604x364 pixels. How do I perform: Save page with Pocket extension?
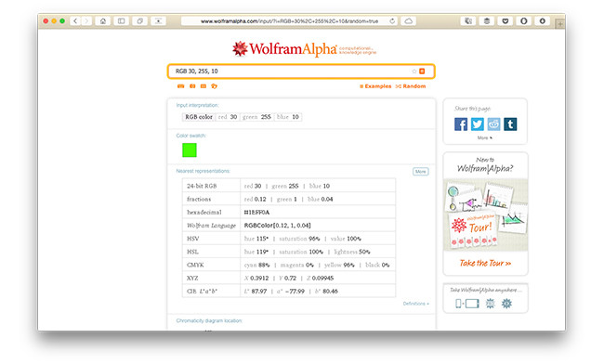pyautogui.click(x=505, y=20)
